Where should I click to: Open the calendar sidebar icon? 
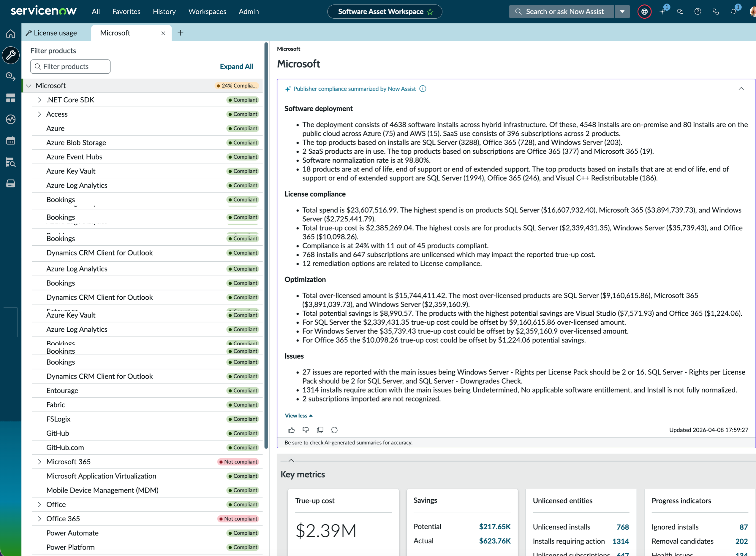pyautogui.click(x=11, y=141)
